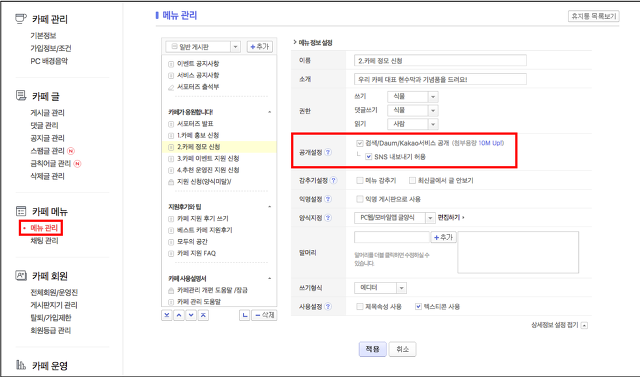Collapse the 지원후기와 팁 group
The image size is (640, 377).
269,207
